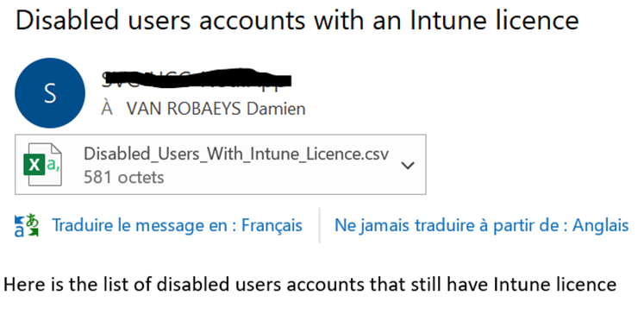Screen dimensions: 644x333
Task: Click the word Français in translate link
Action: coord(272,226)
